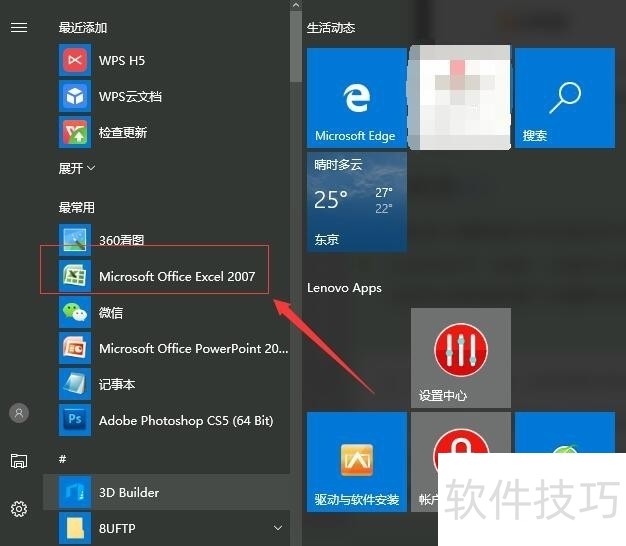Screen dimensions: 626x546
Task: Open the hamburger menu icon
Action: pos(19,27)
